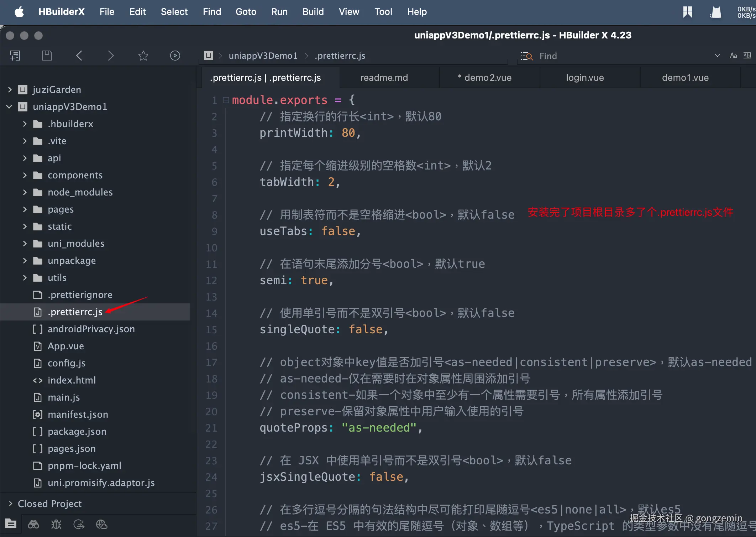Screen dimensions: 756x537
Task: Expand the node_modules folder
Action: click(x=25, y=192)
